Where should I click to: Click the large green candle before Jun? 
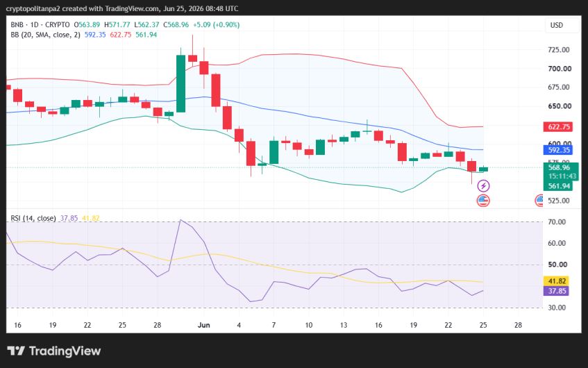180,83
